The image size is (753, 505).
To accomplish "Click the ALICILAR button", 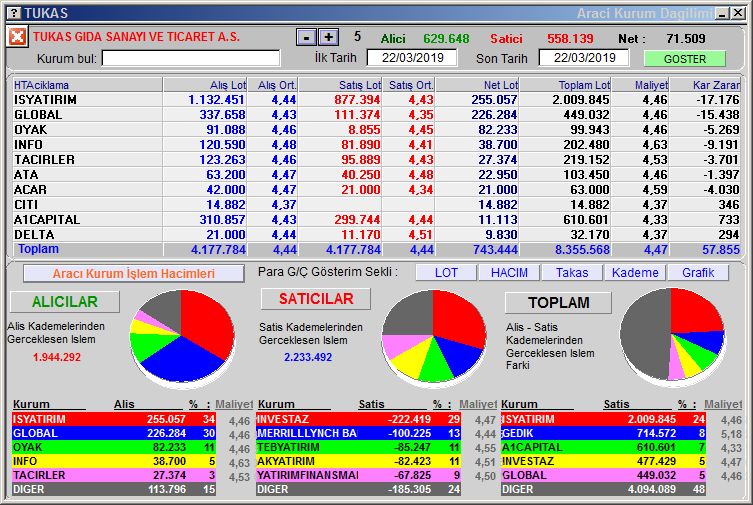I will (65, 301).
